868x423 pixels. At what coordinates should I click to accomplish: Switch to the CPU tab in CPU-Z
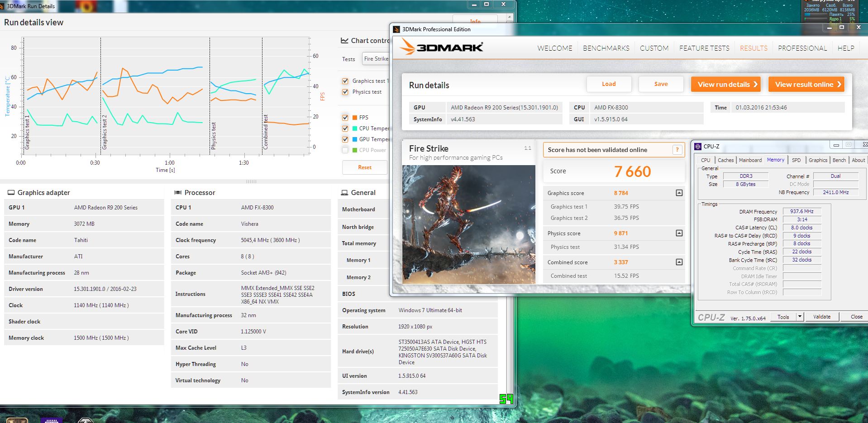point(706,160)
